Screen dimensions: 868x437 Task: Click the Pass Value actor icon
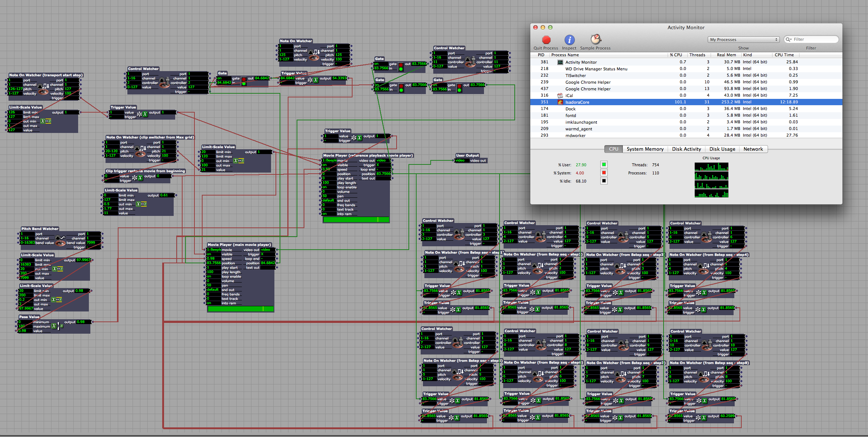[57, 326]
